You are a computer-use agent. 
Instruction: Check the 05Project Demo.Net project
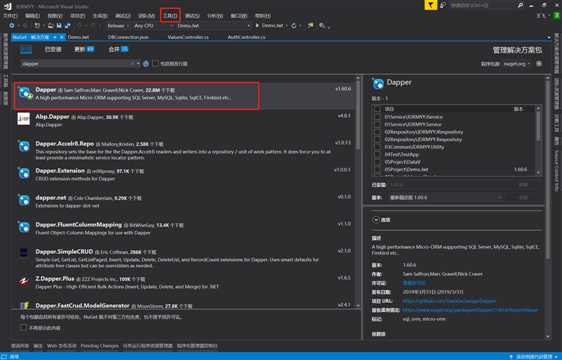tap(377, 169)
